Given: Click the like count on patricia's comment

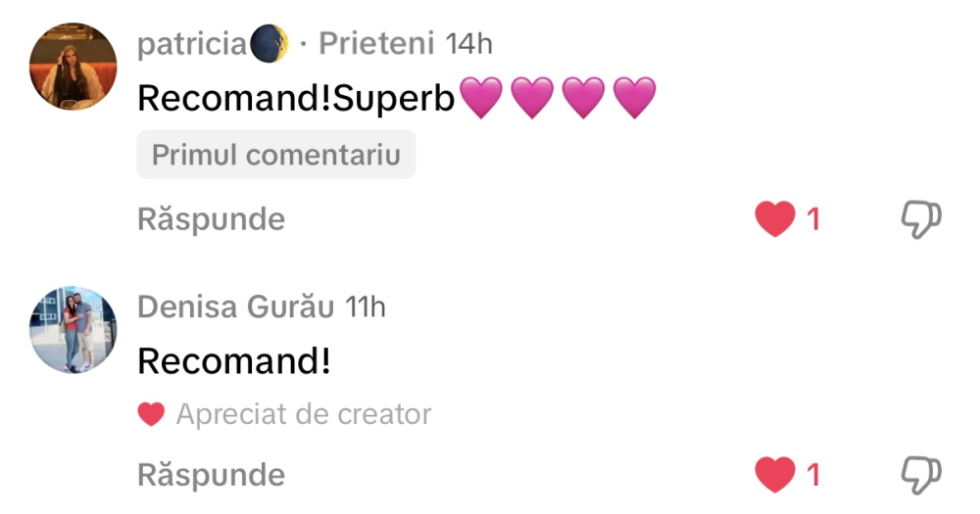Looking at the screenshot, I should tap(812, 219).
